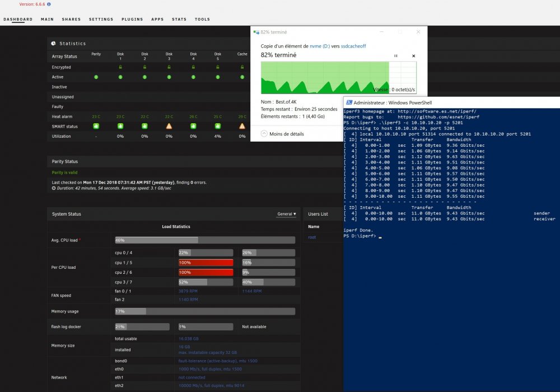Screen dimensions: 560x392
Task: Click Cache SMART warning triangle
Action: coord(242,126)
